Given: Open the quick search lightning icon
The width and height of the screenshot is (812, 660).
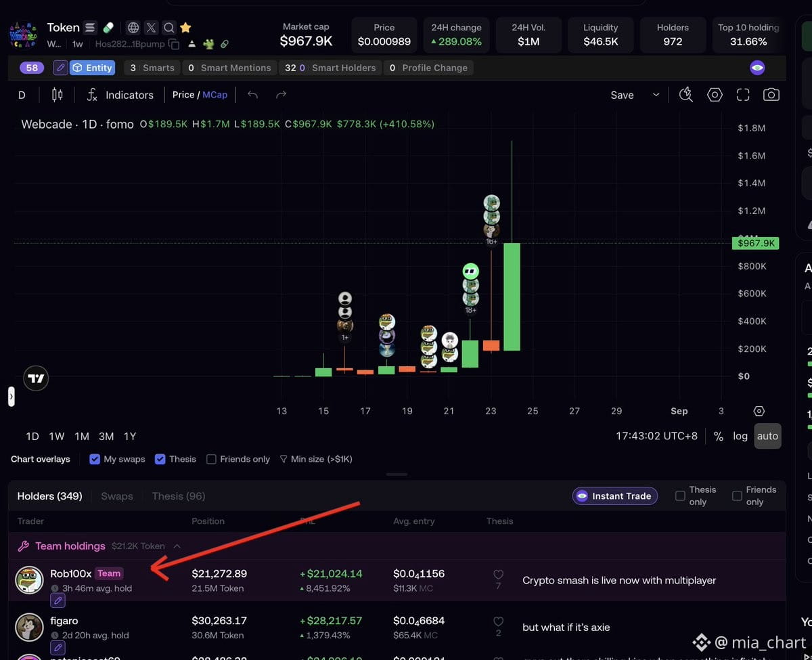Looking at the screenshot, I should (x=686, y=95).
